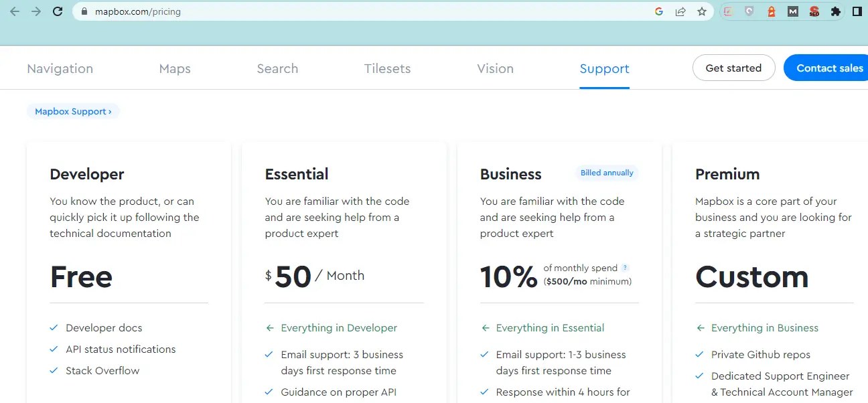Open the browser Extensions puzzle piece icon

[835, 11]
